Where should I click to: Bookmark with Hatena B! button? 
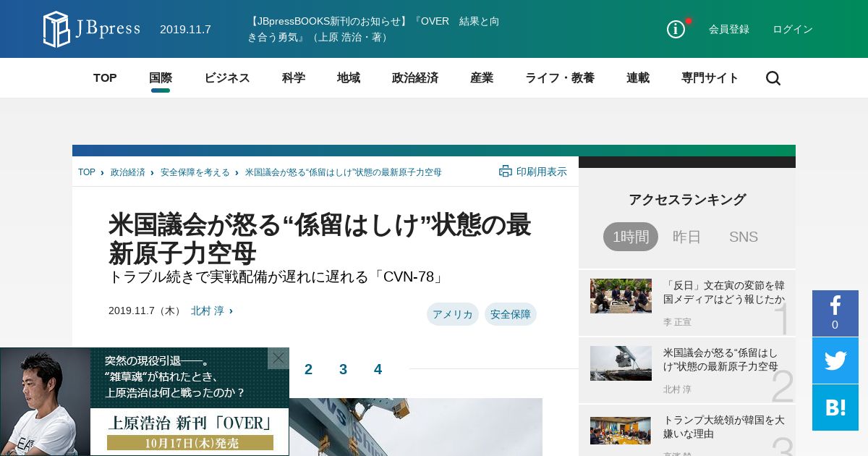tap(835, 408)
